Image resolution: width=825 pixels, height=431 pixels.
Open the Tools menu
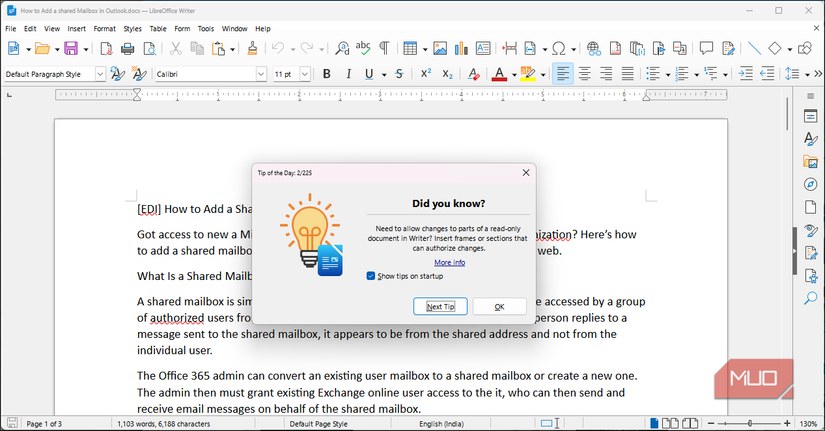coord(205,29)
